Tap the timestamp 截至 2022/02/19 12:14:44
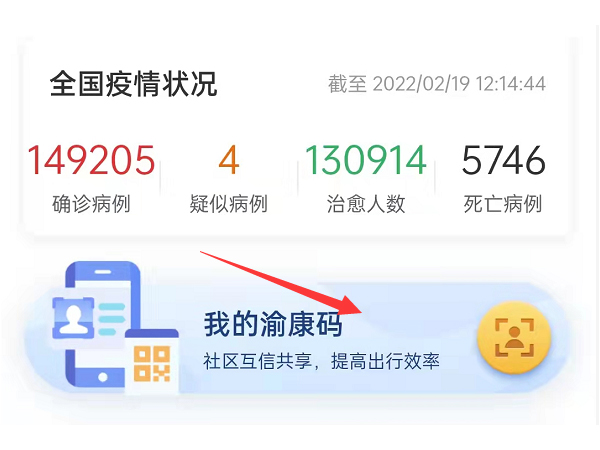Viewport: 600px width, 450px height. 437,84
